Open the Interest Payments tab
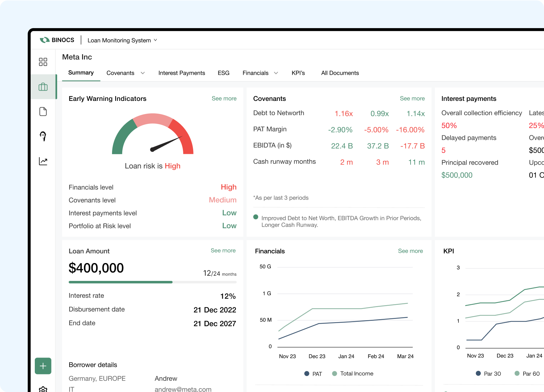 (182, 73)
